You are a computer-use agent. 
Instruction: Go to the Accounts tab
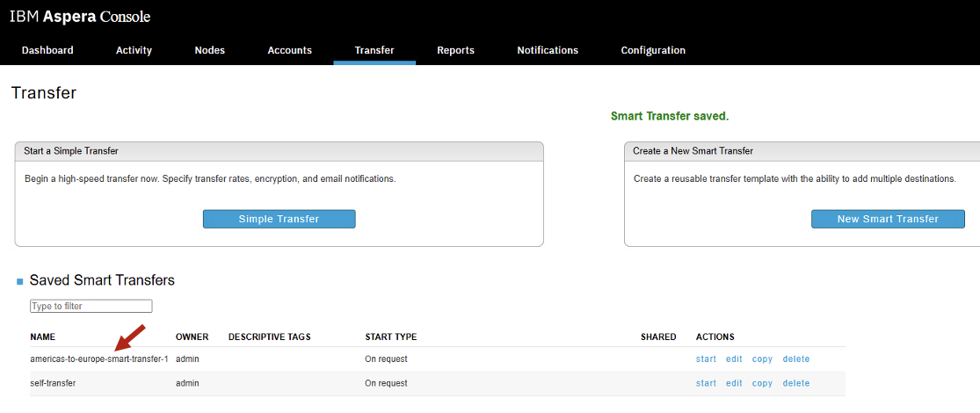[x=289, y=51]
